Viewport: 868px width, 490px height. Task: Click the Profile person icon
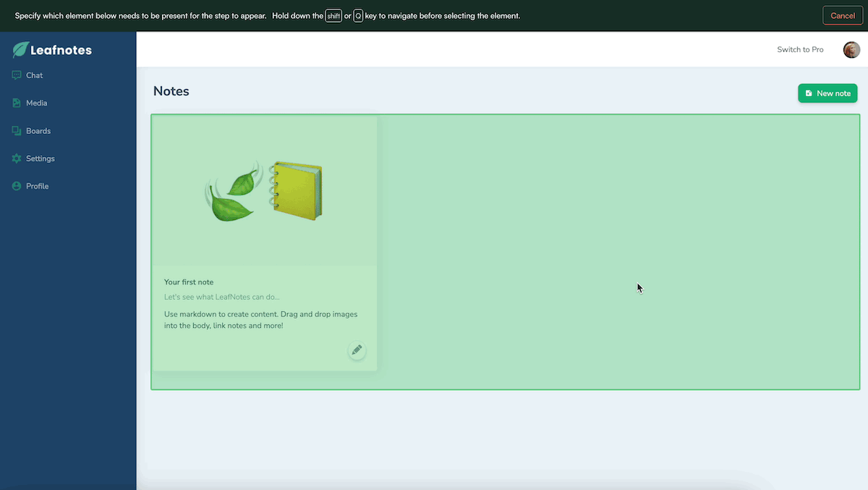(17, 186)
